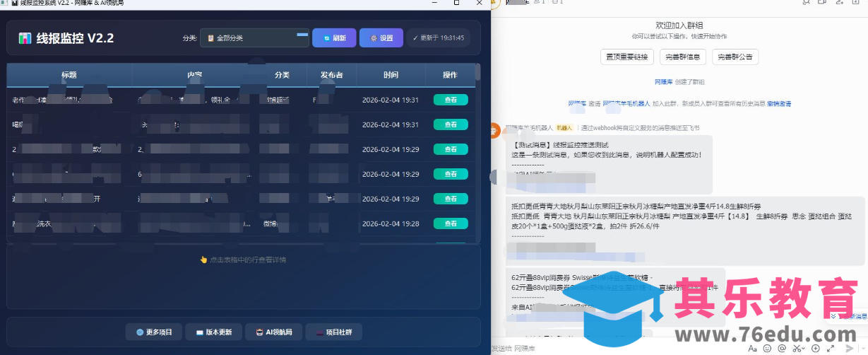Click the first 2026-02-04 19:31 time cell
This screenshot has width=868, height=355.
(391, 100)
